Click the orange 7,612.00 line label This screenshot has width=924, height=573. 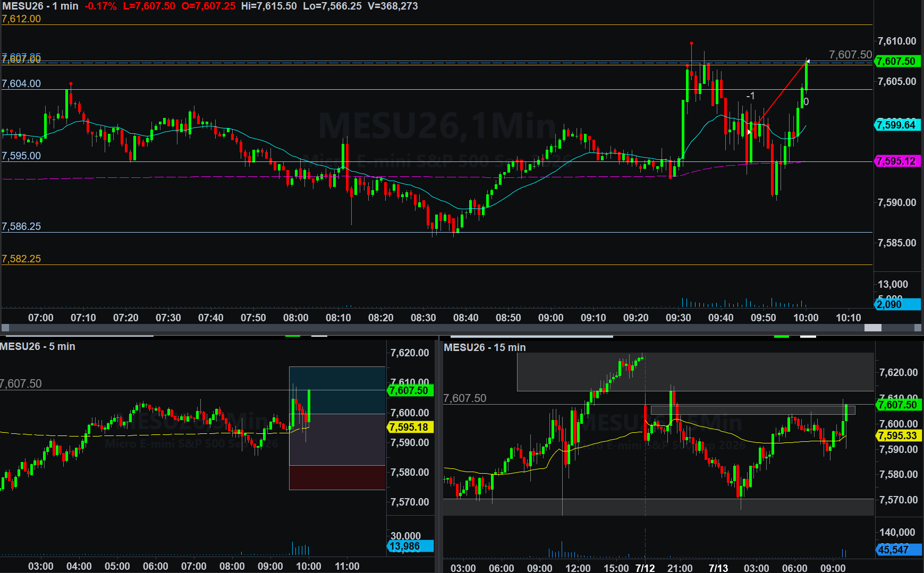(21, 19)
